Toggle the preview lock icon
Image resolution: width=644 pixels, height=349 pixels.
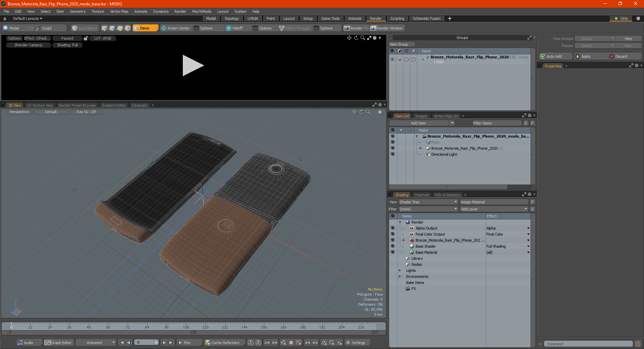86,38
